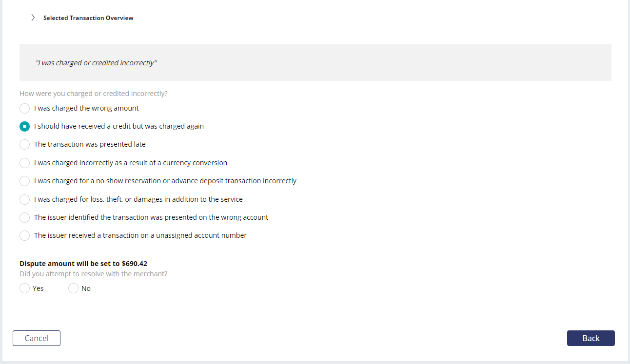This screenshot has height=364, width=630.
Task: Answer Yes to merchant resolution attempt
Action: [25, 288]
